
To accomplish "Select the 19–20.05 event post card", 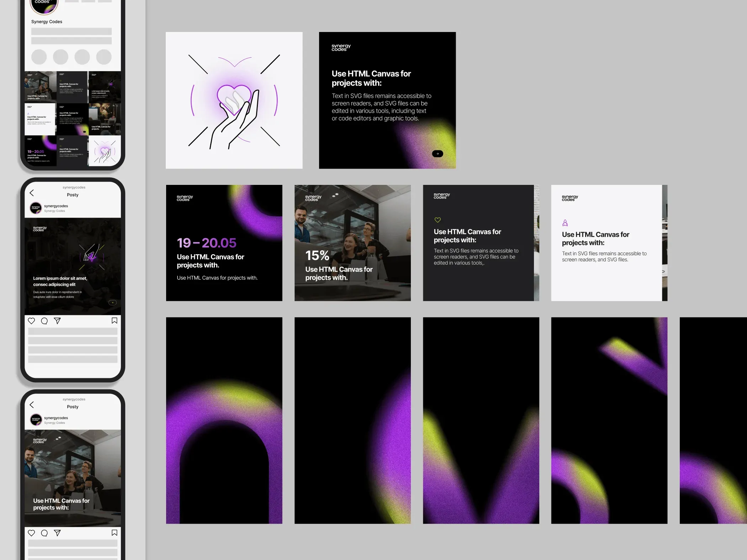I will [x=224, y=243].
